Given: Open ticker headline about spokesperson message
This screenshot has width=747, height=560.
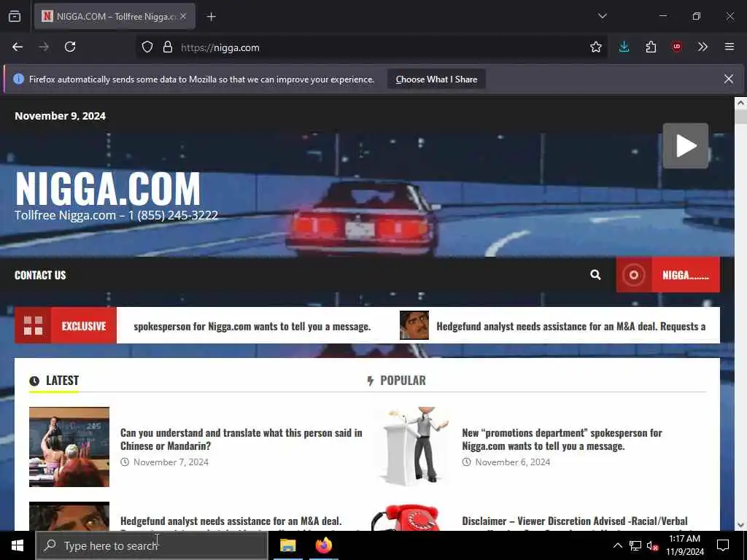Looking at the screenshot, I should (x=252, y=327).
